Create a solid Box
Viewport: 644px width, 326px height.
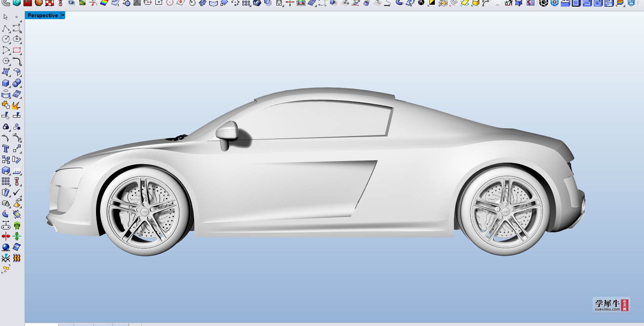click(6, 83)
